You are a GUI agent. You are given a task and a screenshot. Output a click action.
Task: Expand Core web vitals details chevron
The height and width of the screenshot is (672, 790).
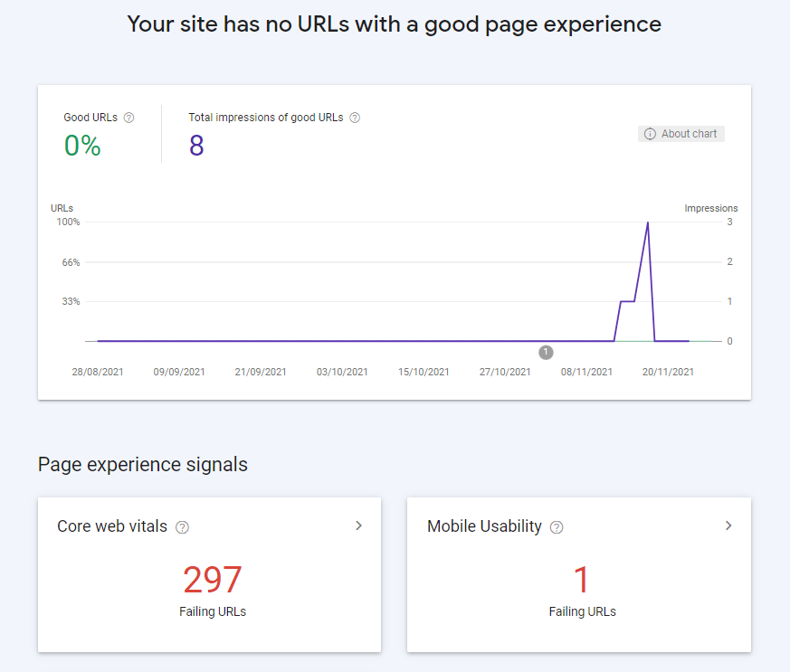click(358, 525)
